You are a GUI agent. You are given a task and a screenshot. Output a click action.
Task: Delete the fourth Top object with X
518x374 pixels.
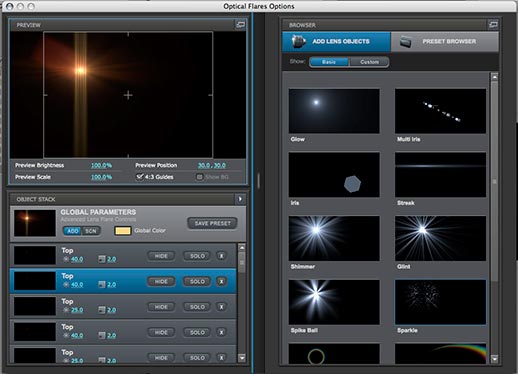point(221,332)
